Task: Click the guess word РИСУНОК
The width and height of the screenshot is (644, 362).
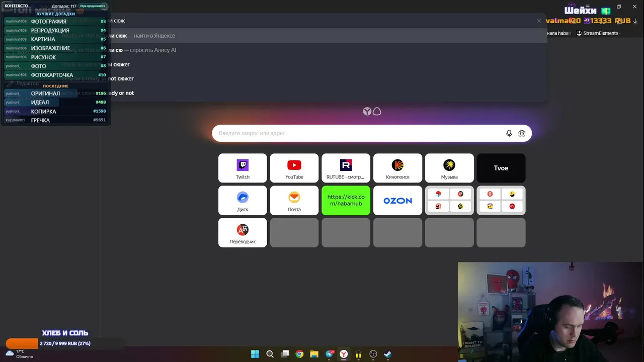Action: 44,57
